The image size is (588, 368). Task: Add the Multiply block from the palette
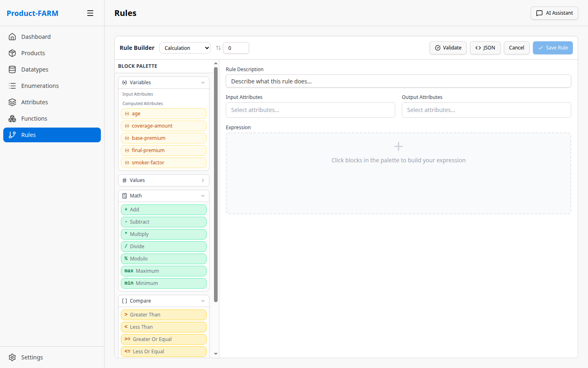click(163, 234)
